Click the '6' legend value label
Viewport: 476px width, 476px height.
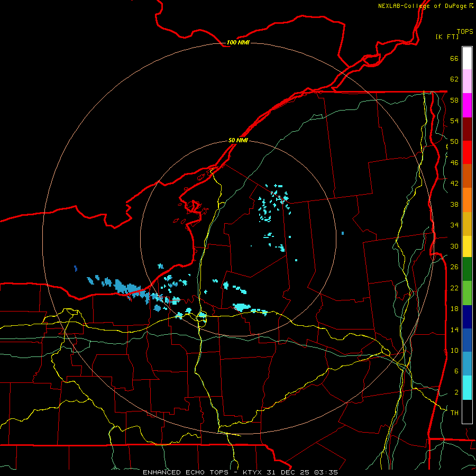tap(456, 371)
